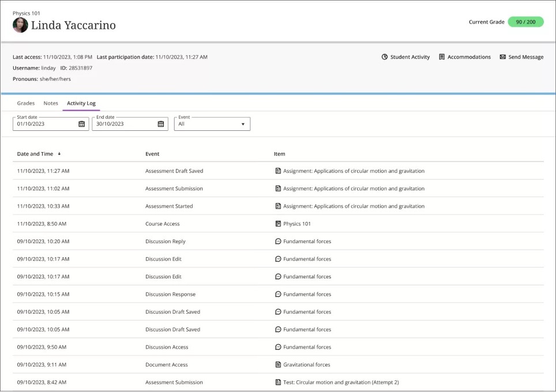The image size is (556, 392).
Task: Click the ID value 28531897
Action: click(81, 68)
